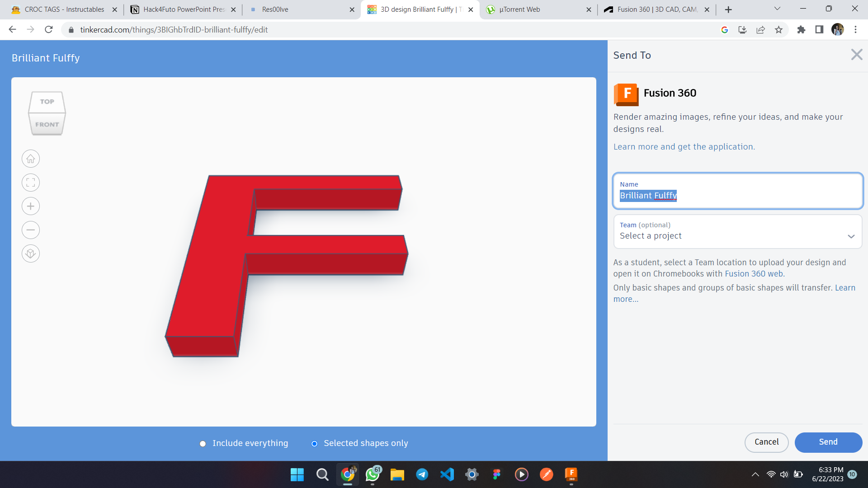
Task: Click the FRONT face of the view cube
Action: pyautogui.click(x=47, y=124)
